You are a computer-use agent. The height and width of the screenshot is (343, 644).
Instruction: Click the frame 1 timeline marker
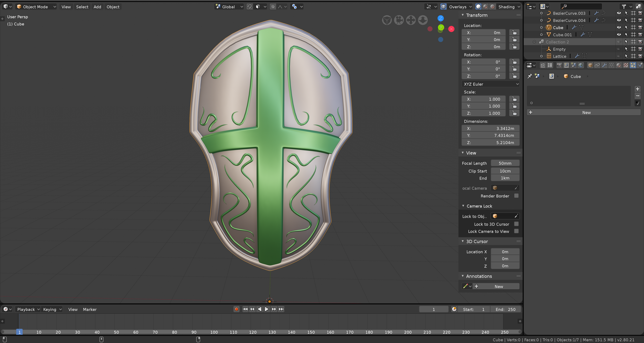click(19, 332)
